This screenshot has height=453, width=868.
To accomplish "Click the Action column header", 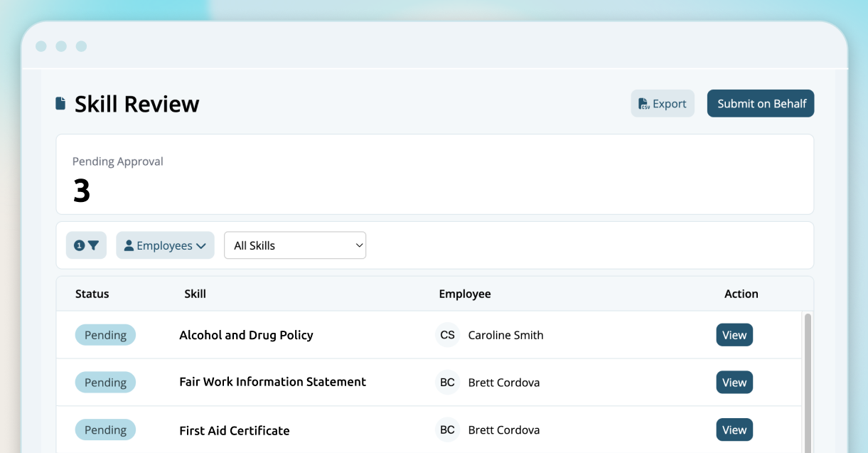I will pyautogui.click(x=741, y=294).
